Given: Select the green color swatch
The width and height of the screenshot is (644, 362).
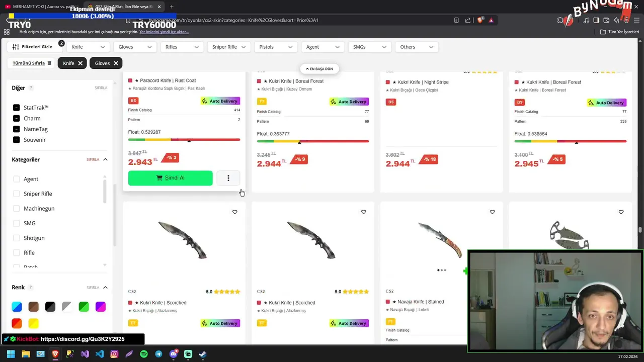Looking at the screenshot, I should coord(84,307).
